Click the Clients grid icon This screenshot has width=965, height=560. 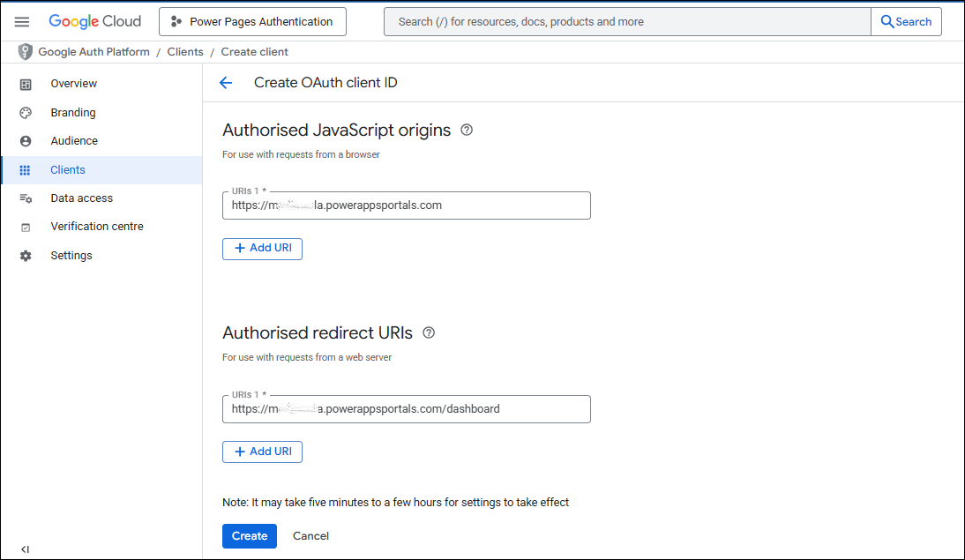25,170
